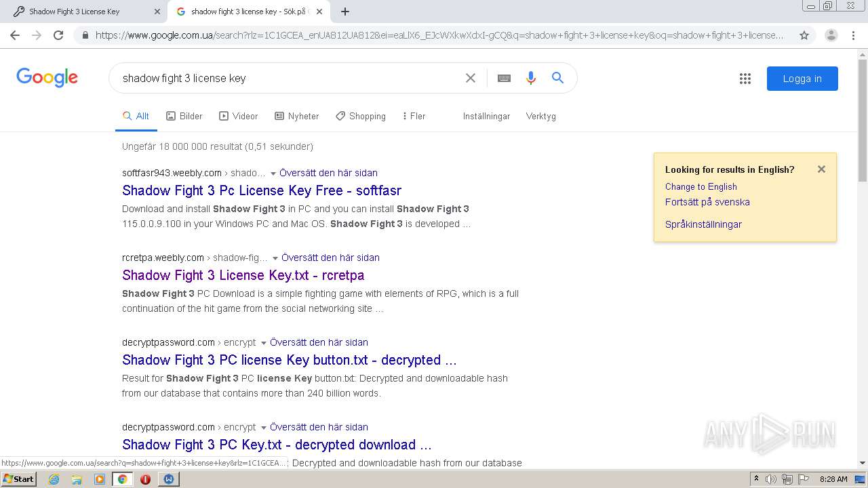Dismiss the English results notice
The width and height of the screenshot is (868, 488).
[821, 169]
